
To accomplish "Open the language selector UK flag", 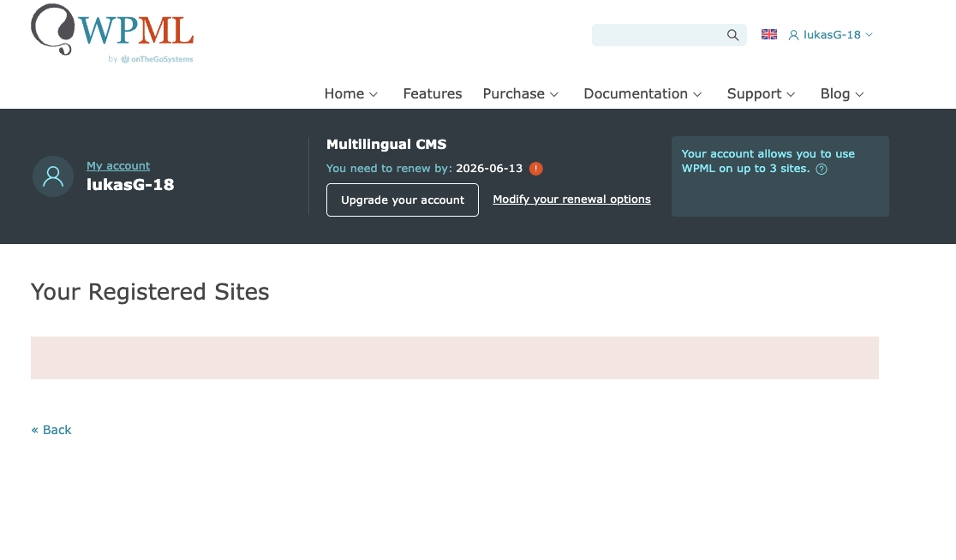I will click(768, 35).
